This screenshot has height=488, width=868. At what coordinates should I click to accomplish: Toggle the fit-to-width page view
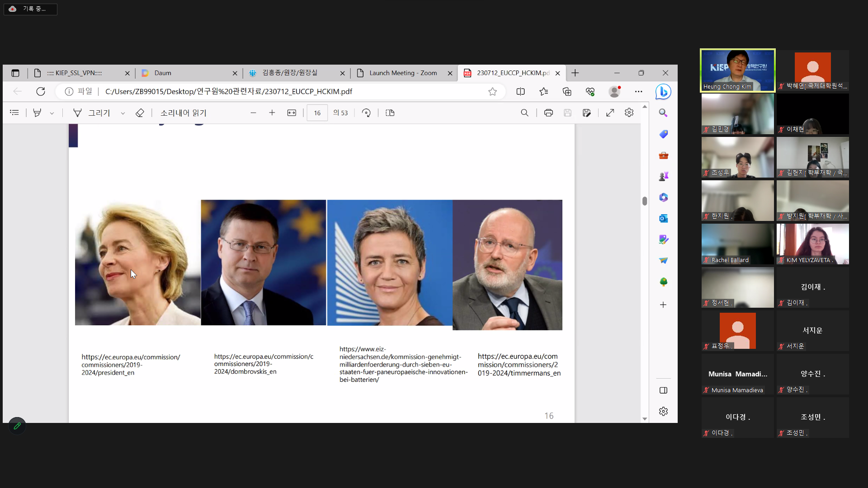[x=292, y=113]
